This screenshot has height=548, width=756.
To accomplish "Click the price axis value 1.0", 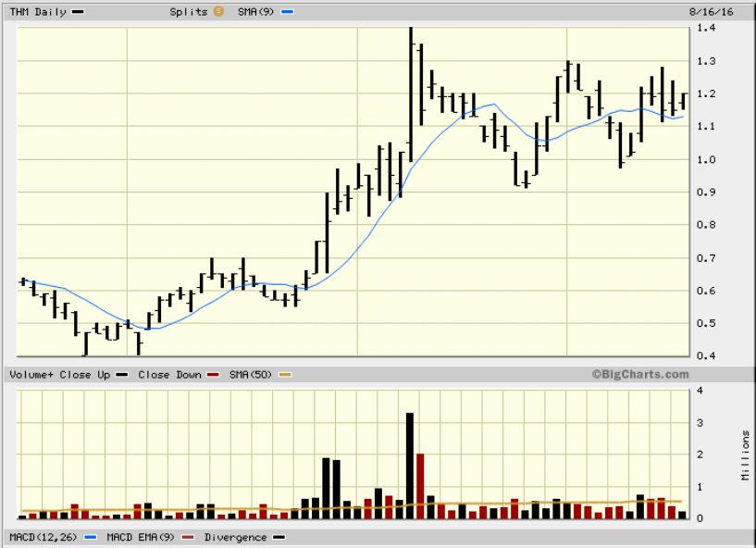I will coord(706,159).
